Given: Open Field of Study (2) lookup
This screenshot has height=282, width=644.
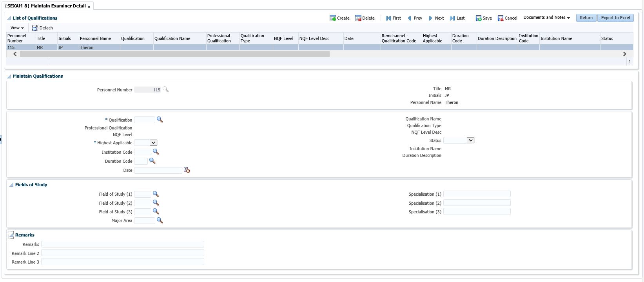Looking at the screenshot, I should tap(156, 203).
